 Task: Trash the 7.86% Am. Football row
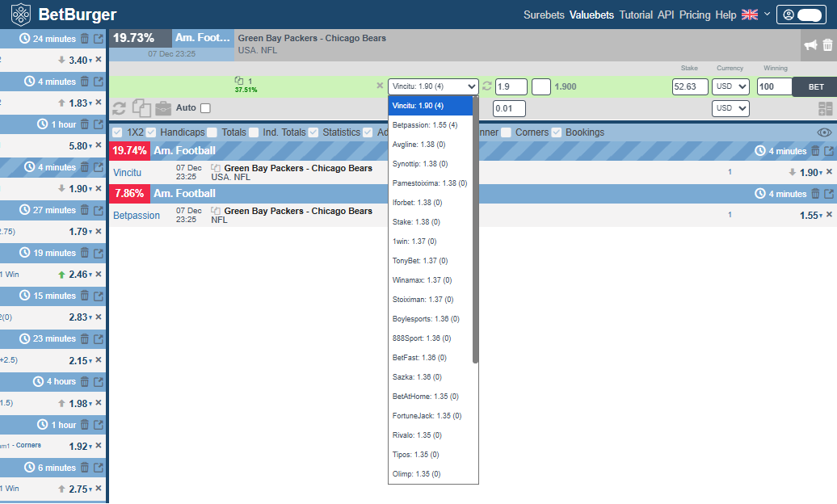coord(815,194)
